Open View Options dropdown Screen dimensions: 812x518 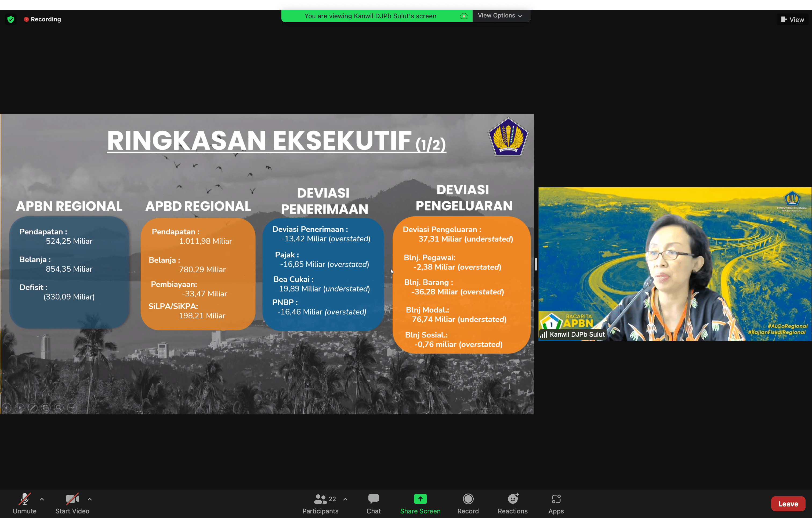click(x=500, y=16)
